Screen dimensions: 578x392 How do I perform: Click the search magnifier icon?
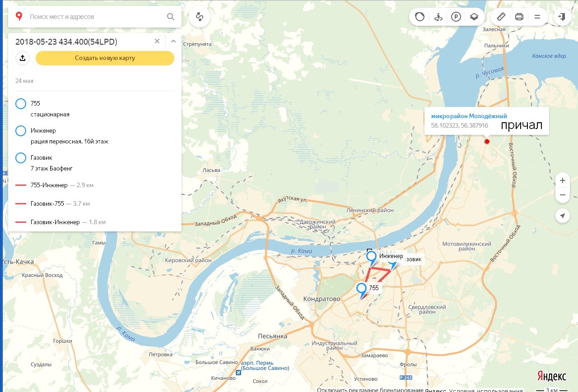point(171,17)
